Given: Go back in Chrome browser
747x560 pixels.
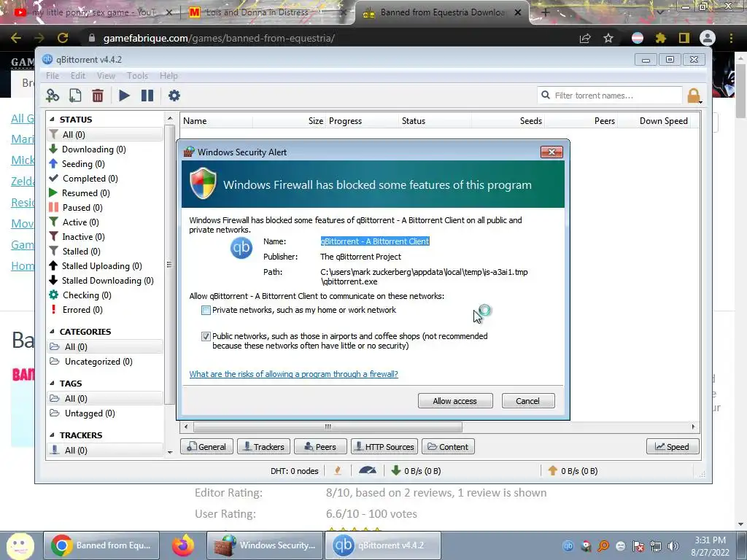Looking at the screenshot, I should pyautogui.click(x=16, y=38).
